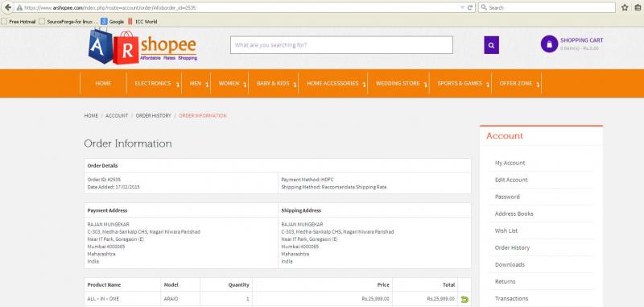The height and width of the screenshot is (307, 644).
Task: Open the Offer Zone menu item
Action: click(x=516, y=84)
